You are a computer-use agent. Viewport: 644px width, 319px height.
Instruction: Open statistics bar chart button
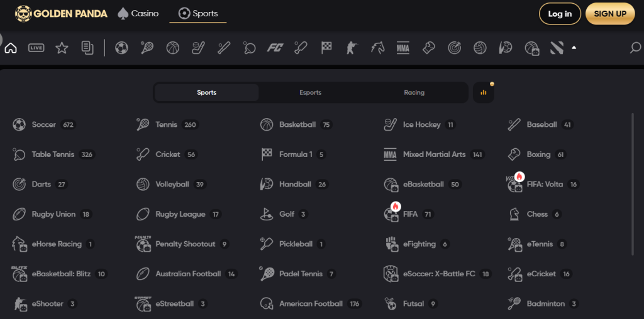coord(484,92)
